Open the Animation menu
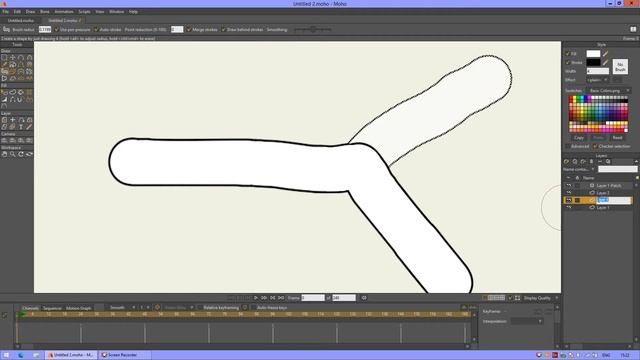The width and height of the screenshot is (640, 360). [64, 12]
